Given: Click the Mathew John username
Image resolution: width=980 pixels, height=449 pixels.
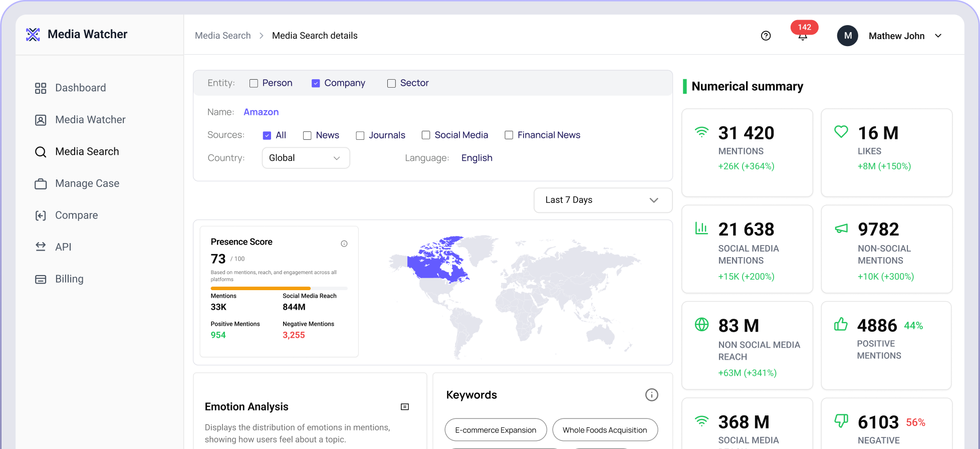Looking at the screenshot, I should pyautogui.click(x=896, y=36).
